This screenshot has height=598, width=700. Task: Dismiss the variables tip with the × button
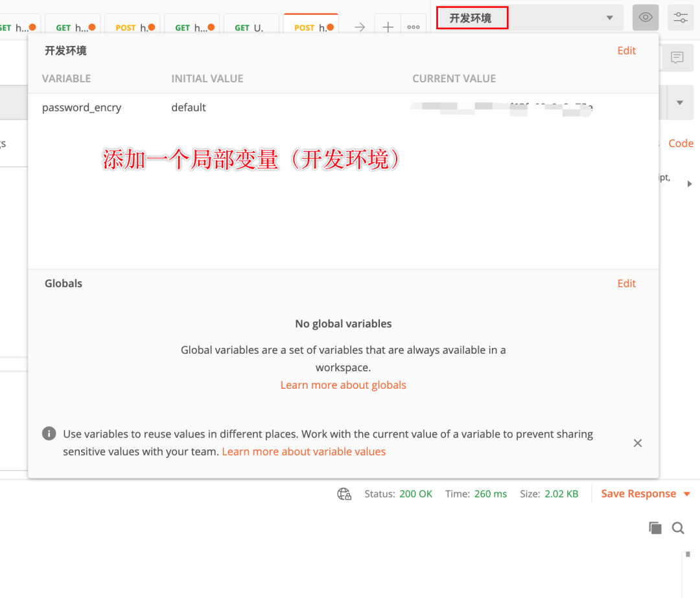(x=637, y=443)
